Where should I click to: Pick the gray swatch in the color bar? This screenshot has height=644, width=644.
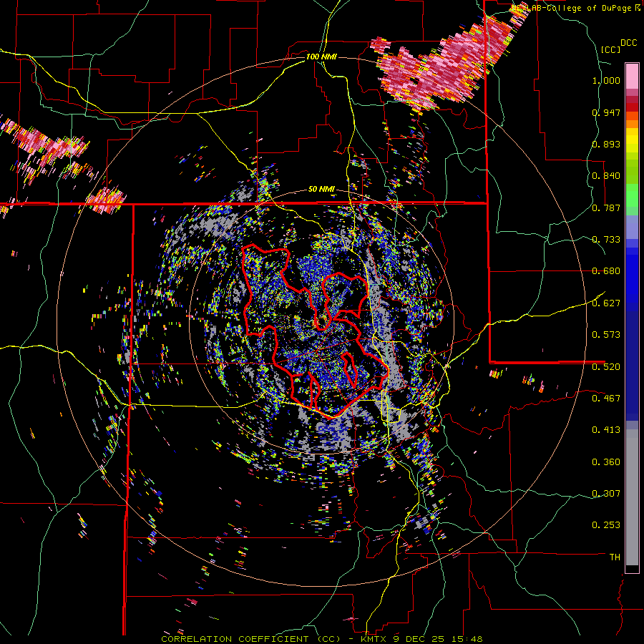pos(632,497)
